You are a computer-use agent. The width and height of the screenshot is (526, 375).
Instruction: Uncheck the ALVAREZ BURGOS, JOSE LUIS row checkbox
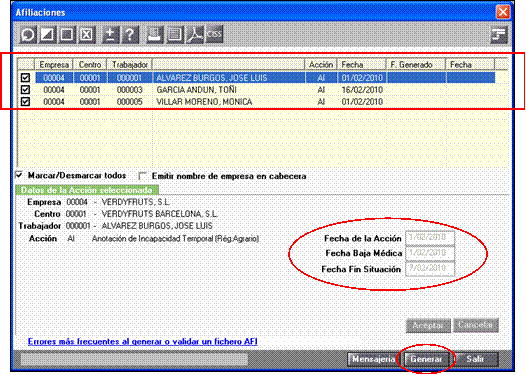pos(25,78)
